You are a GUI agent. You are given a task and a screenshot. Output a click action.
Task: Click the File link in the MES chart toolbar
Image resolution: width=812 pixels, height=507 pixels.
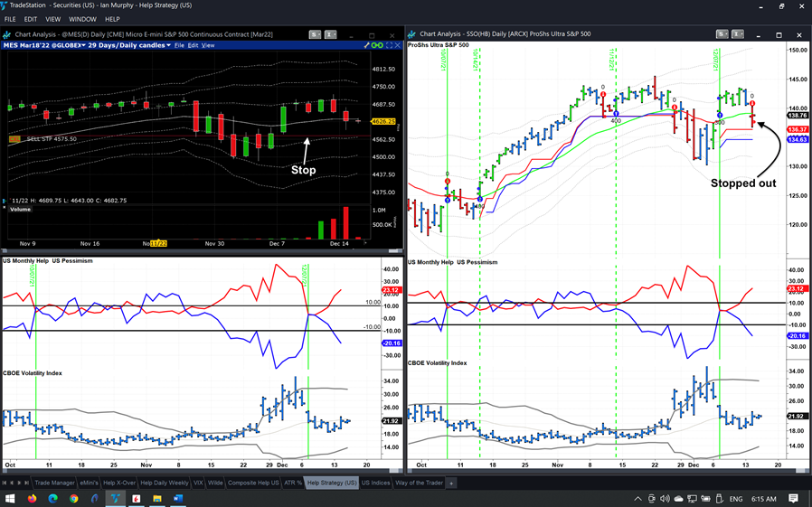179,45
